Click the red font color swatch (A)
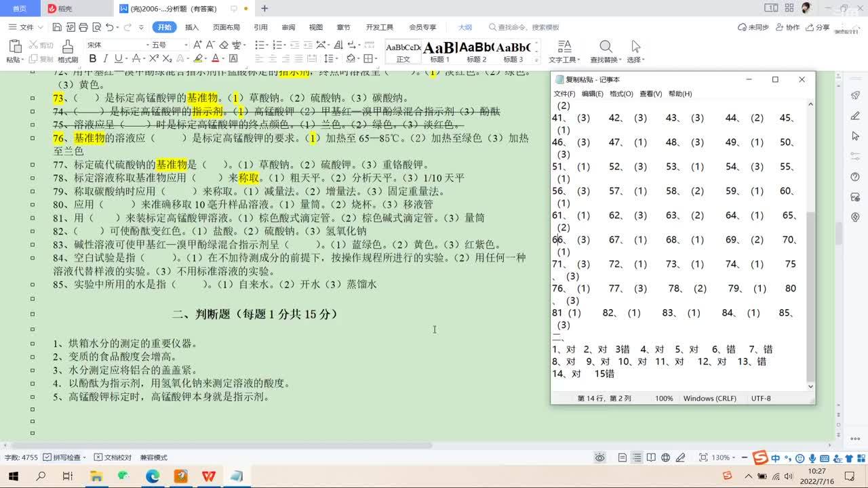This screenshot has width=868, height=488. click(x=215, y=59)
